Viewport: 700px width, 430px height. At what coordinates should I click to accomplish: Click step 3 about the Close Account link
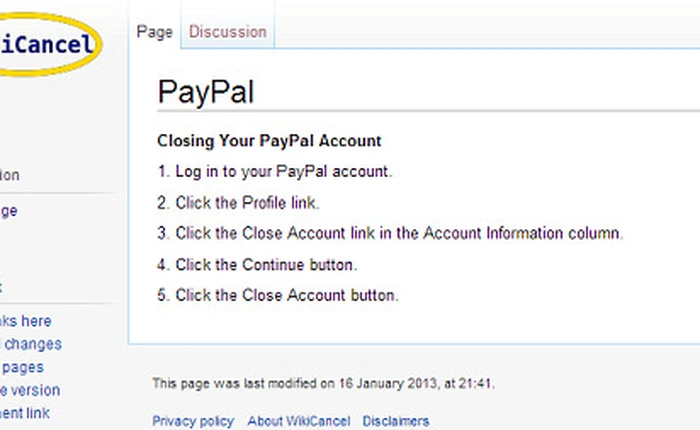point(390,234)
